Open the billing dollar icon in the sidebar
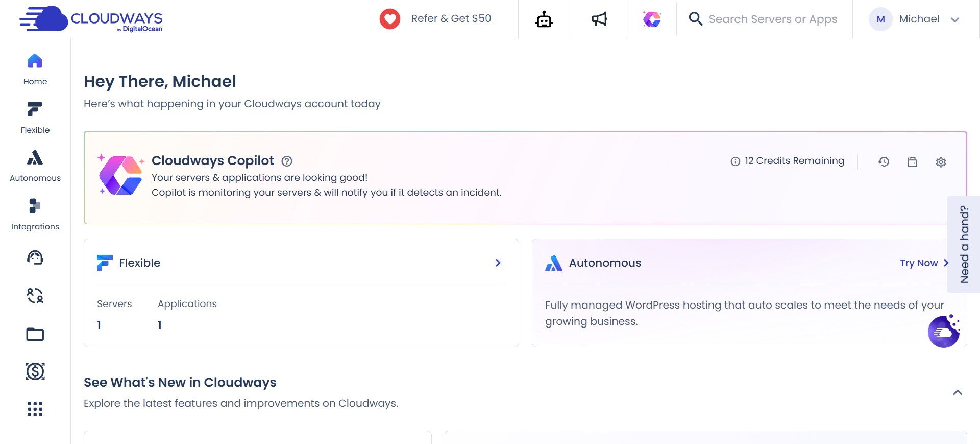This screenshot has height=444, width=980. 35,371
